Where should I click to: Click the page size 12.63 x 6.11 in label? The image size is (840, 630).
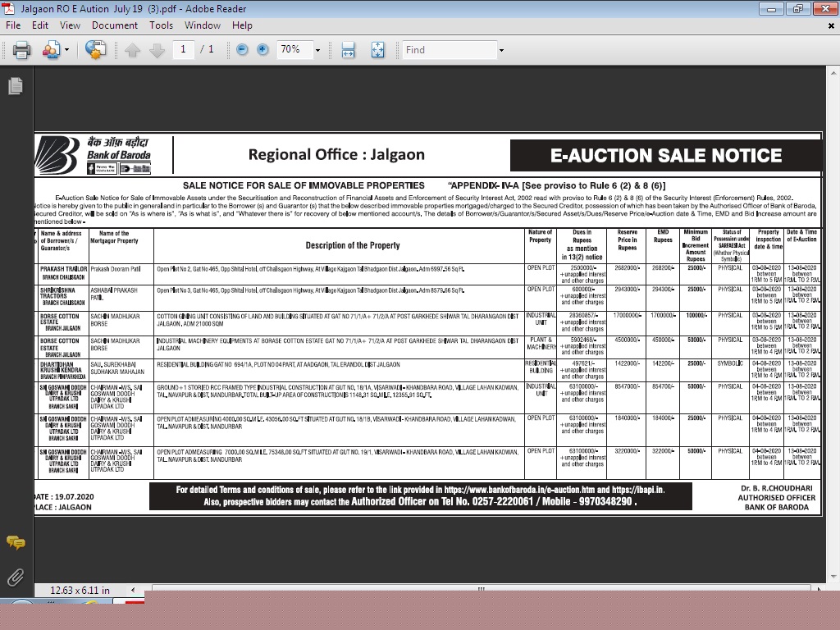[x=80, y=590]
